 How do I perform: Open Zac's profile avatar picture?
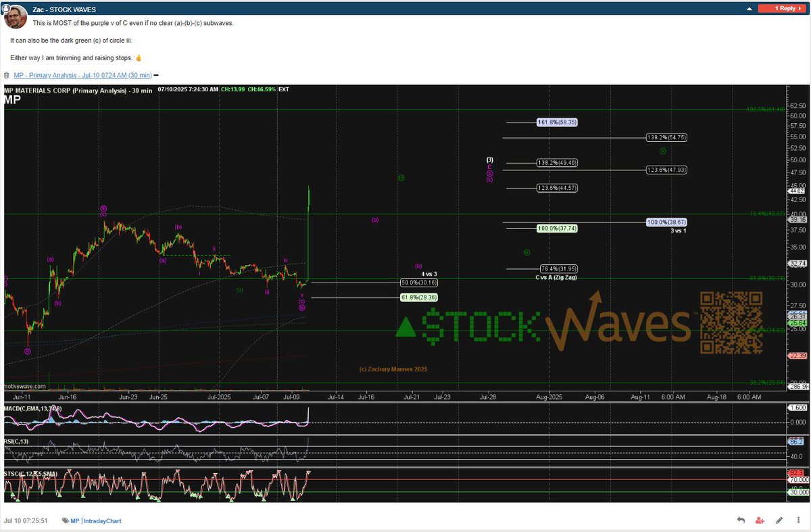(x=16, y=18)
